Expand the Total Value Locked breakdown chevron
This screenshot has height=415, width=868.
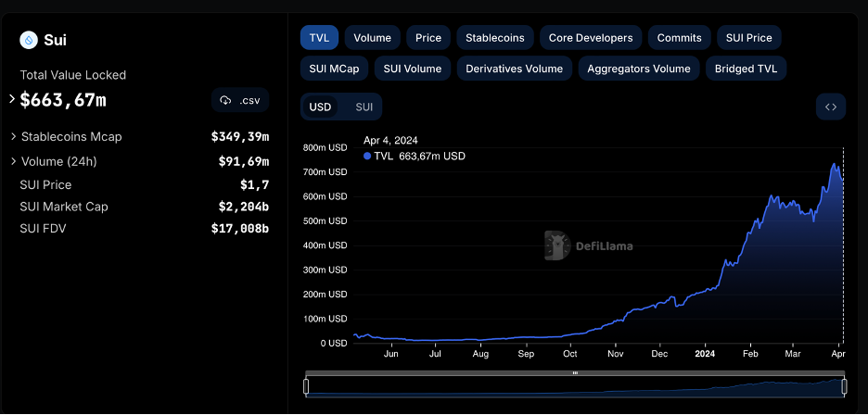pyautogui.click(x=12, y=99)
